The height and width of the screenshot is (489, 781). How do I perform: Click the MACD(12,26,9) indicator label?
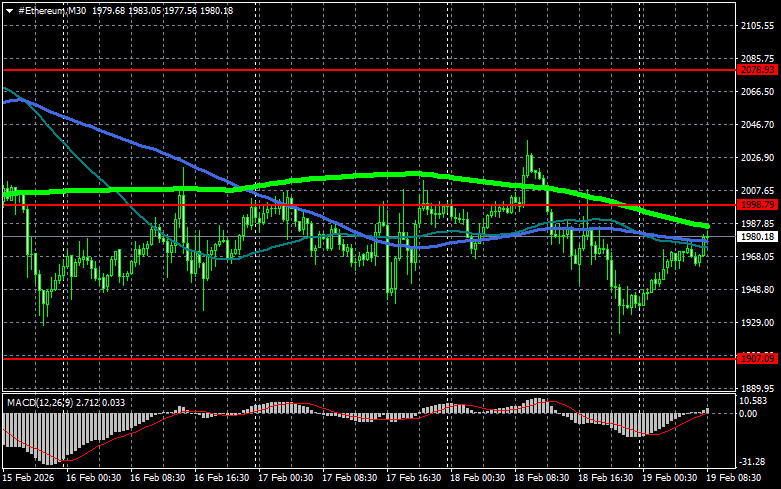click(x=40, y=402)
